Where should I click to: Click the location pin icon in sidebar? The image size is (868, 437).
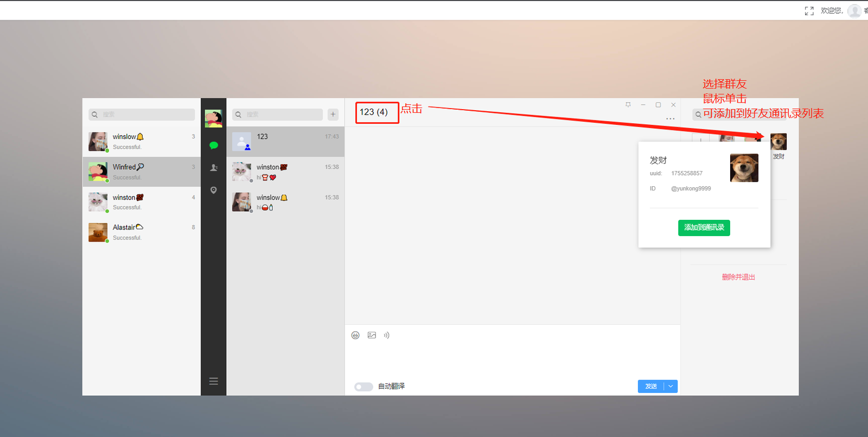pos(213,190)
